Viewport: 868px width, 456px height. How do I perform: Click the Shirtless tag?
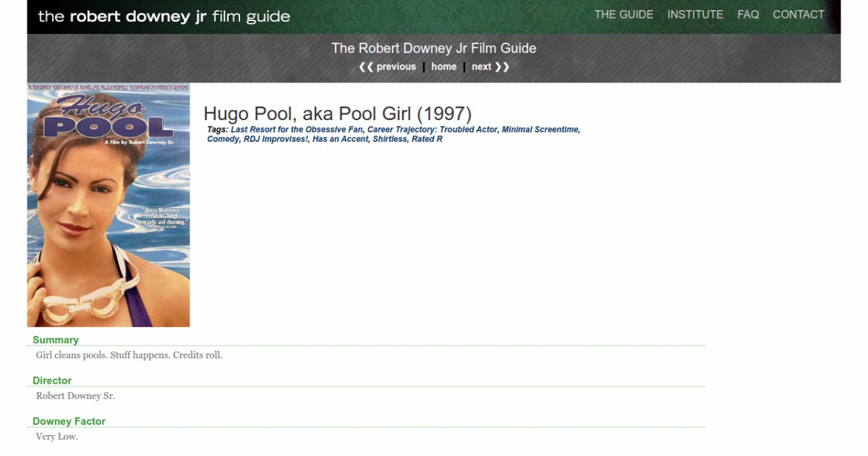(x=390, y=139)
